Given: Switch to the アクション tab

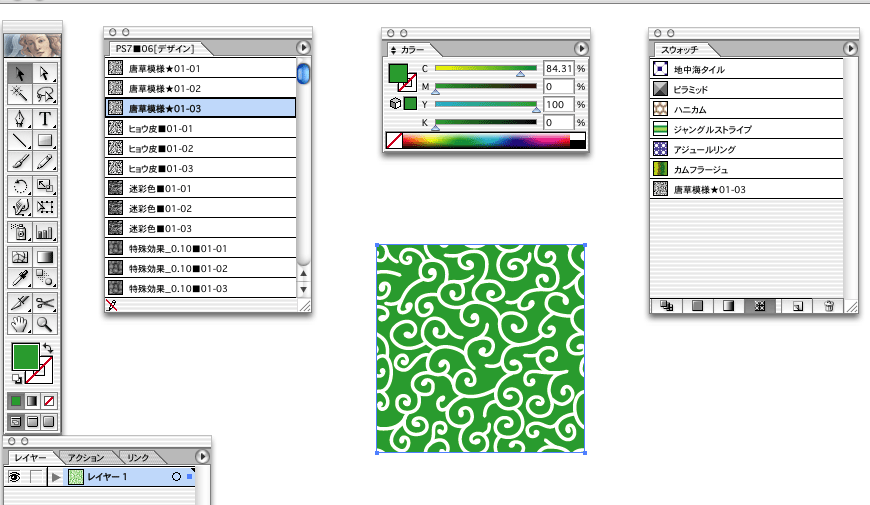Looking at the screenshot, I should pos(86,458).
